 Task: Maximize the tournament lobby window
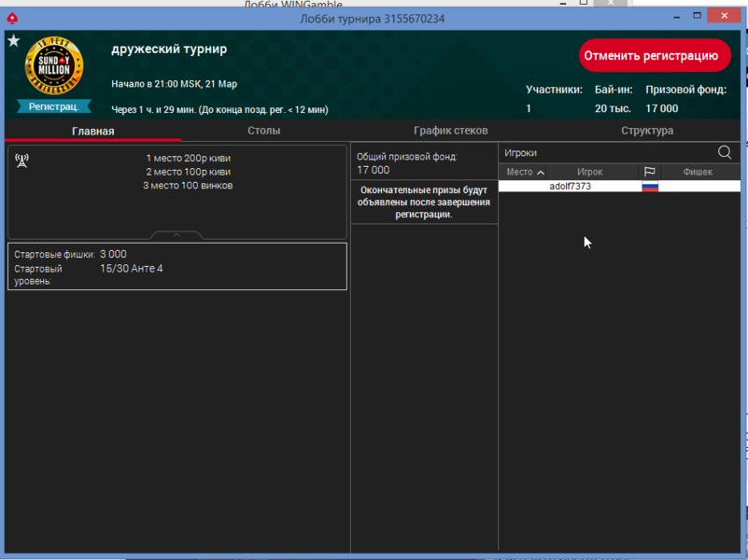[697, 16]
